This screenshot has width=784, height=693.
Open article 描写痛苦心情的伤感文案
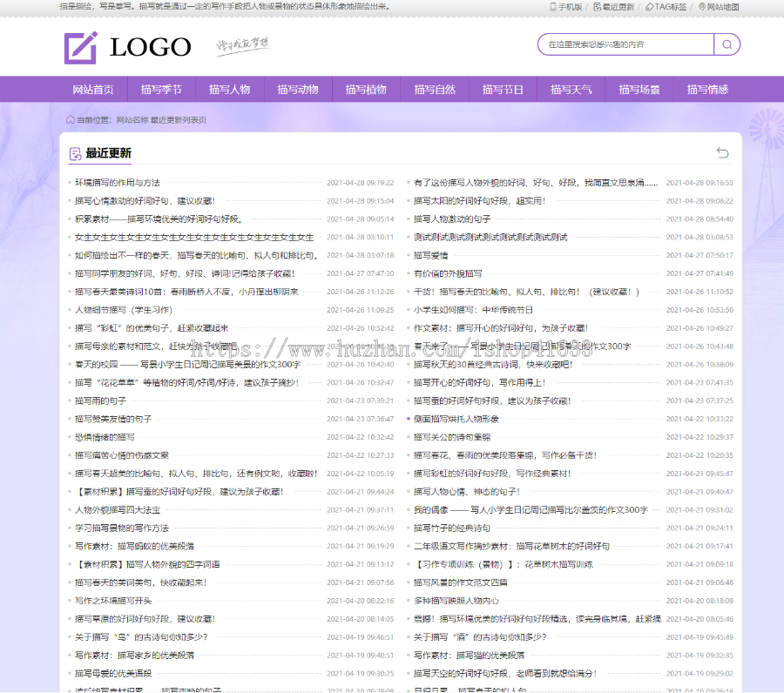(x=122, y=455)
